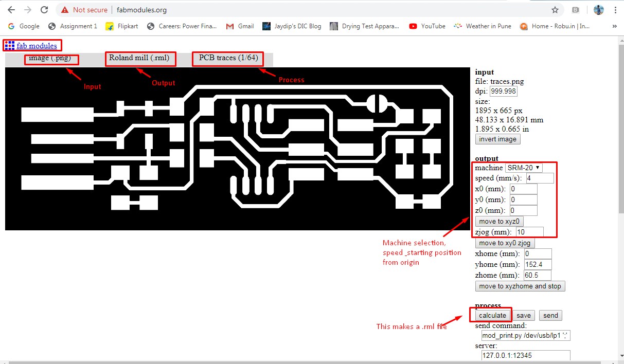The width and height of the screenshot is (624, 364).
Task: Open the fab modules link
Action: point(37,46)
